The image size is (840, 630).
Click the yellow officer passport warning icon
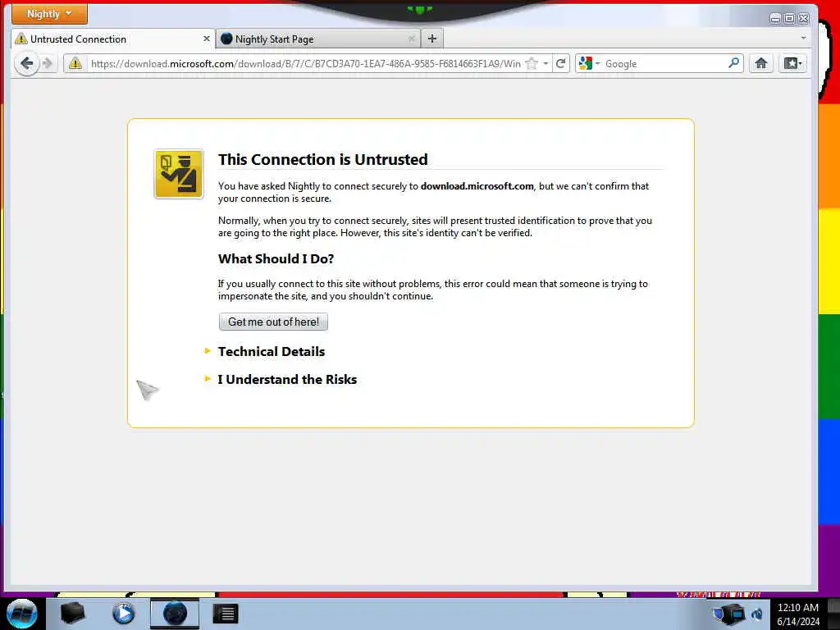[179, 174]
